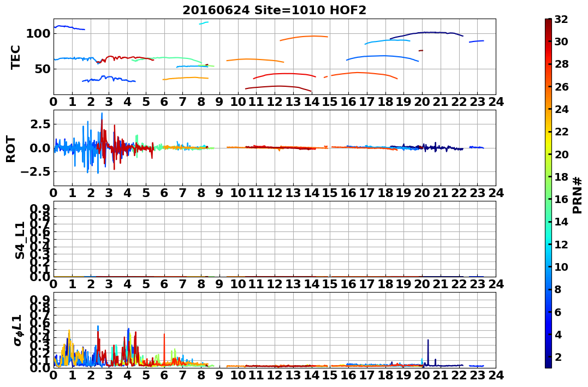Click the dark red top of the PRN colorbar
Screen dimensions: 588x387
(548, 22)
